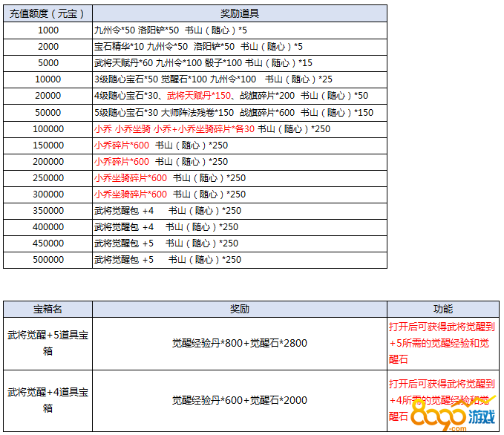Screen dimensions: 504x435
Task: Click the 觉醒经验丹*600+觉醒石*2000 reward cell
Action: coord(238,400)
